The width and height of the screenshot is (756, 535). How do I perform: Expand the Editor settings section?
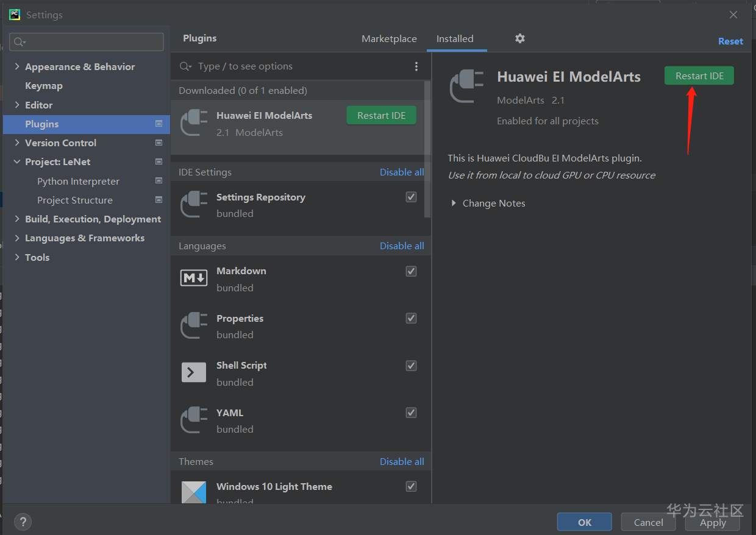pos(17,105)
